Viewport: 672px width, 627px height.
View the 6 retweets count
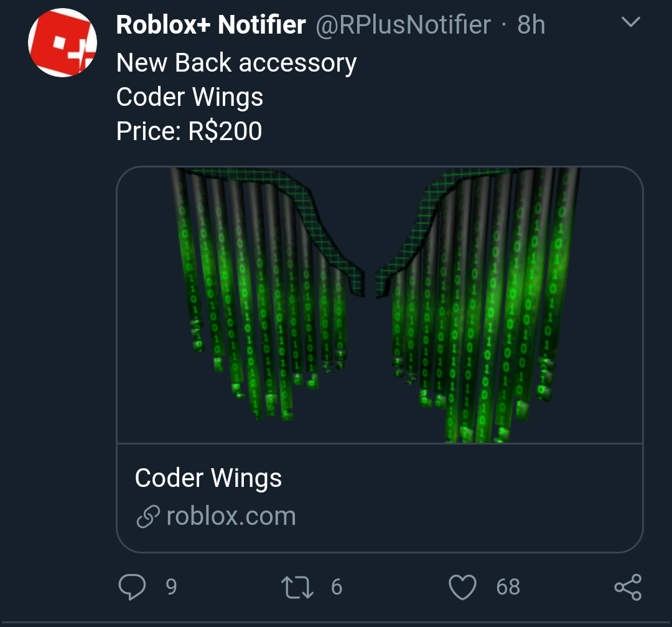click(x=337, y=587)
